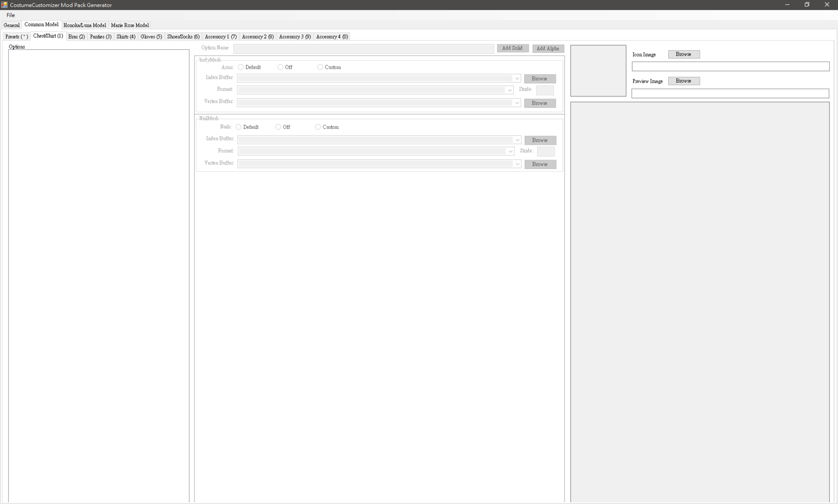This screenshot has height=504, width=838.
Task: Go to the Gloves (5) tab
Action: [x=151, y=36]
